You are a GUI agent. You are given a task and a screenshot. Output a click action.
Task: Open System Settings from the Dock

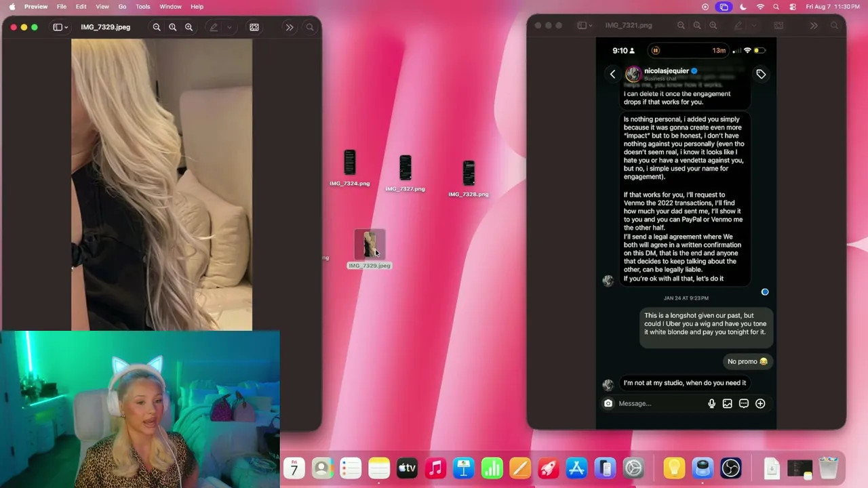(x=633, y=468)
